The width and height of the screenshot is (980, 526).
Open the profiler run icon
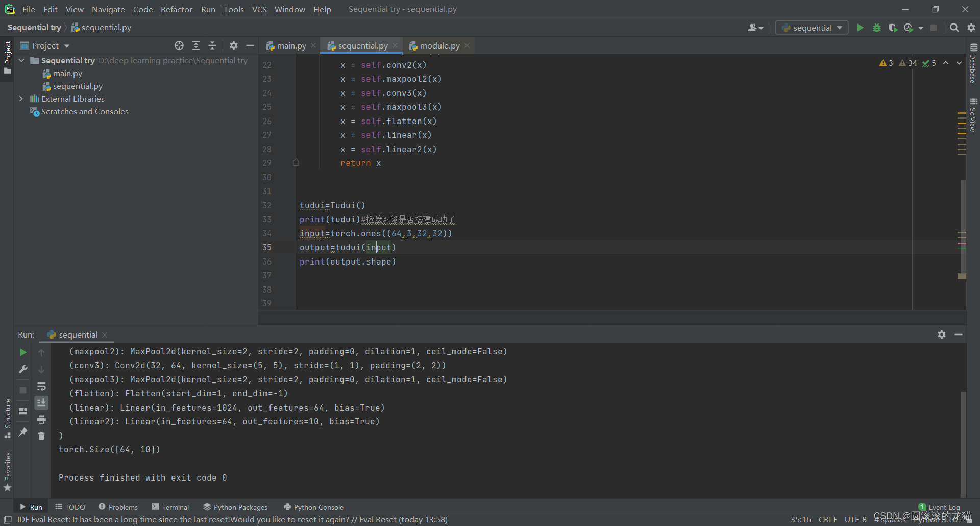pyautogui.click(x=909, y=28)
